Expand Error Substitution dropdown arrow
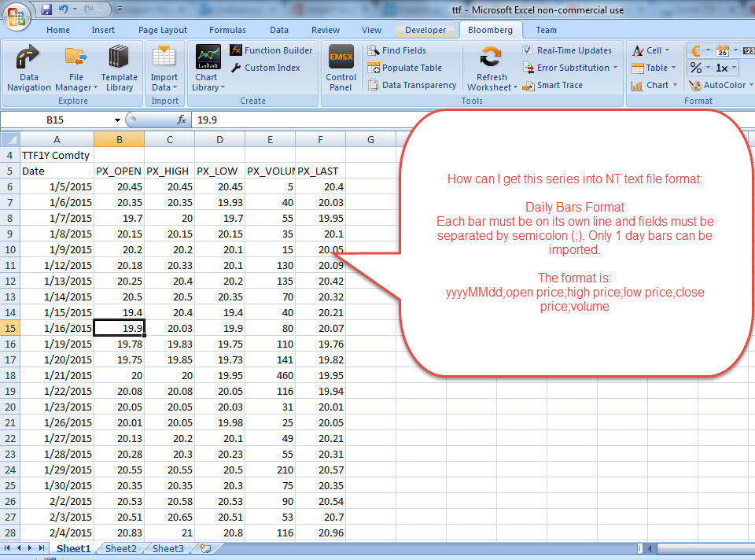This screenshot has height=560, width=755. point(615,68)
